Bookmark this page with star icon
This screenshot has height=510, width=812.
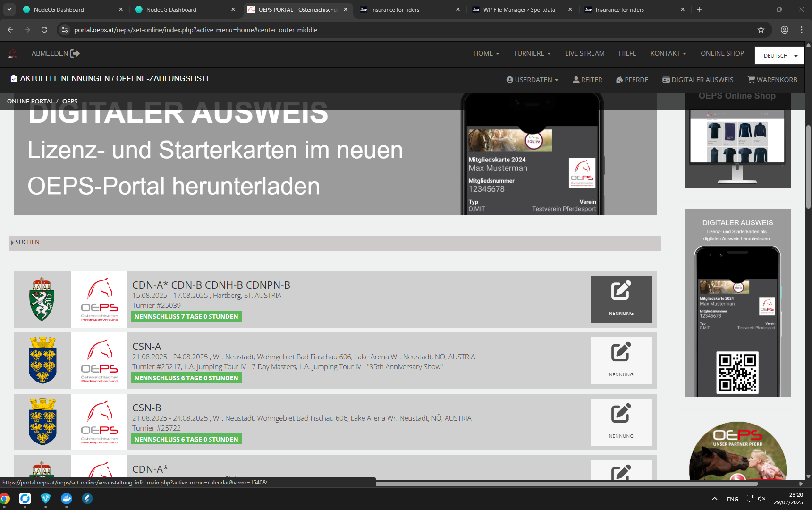click(x=761, y=30)
